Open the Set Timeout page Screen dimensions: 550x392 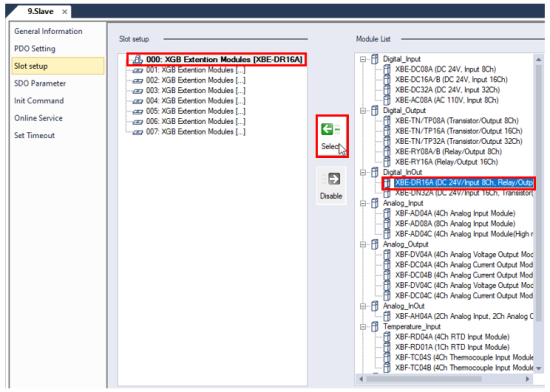click(34, 135)
